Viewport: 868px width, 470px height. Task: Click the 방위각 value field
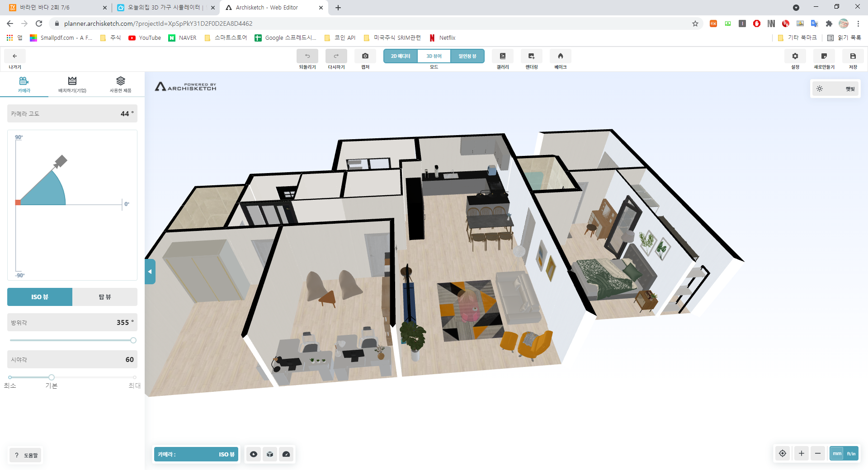[x=72, y=322]
